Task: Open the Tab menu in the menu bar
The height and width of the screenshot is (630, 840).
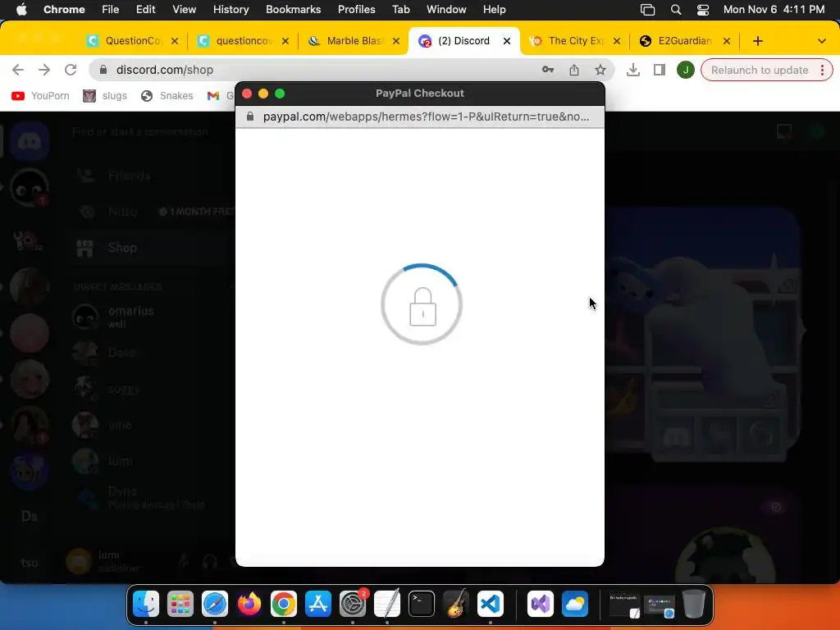Action: click(400, 10)
